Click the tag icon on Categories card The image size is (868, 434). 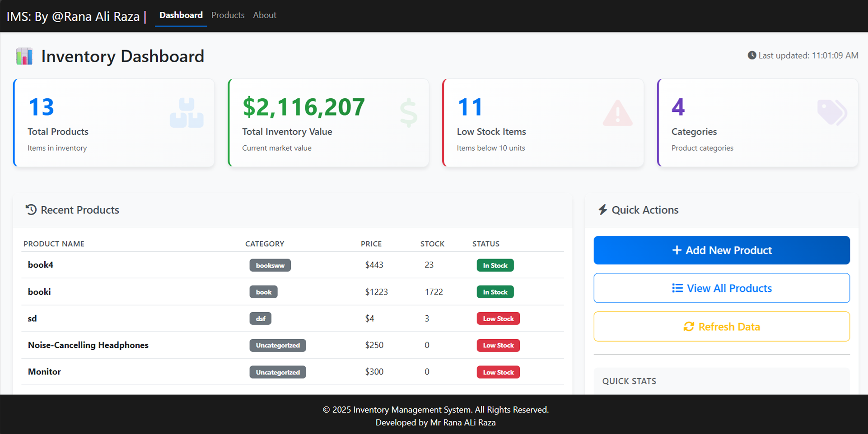[x=832, y=112]
